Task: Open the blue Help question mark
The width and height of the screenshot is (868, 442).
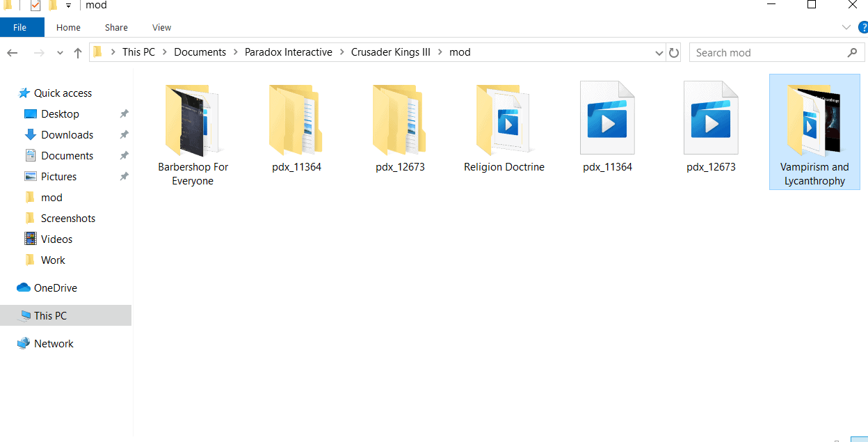Action: tap(862, 28)
